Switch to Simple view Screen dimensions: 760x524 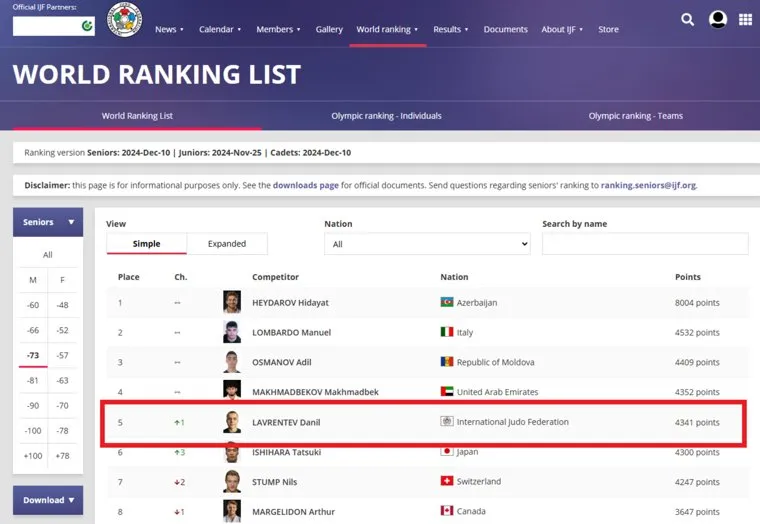point(146,244)
